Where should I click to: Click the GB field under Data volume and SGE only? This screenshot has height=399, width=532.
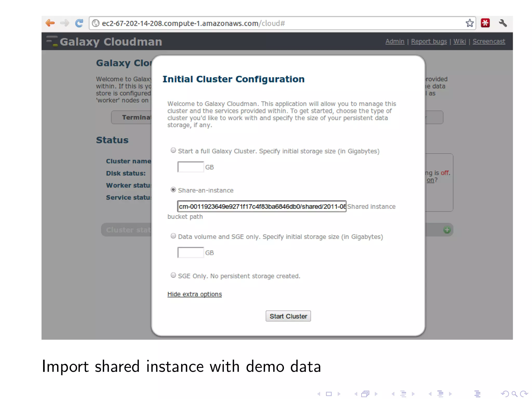tap(191, 252)
